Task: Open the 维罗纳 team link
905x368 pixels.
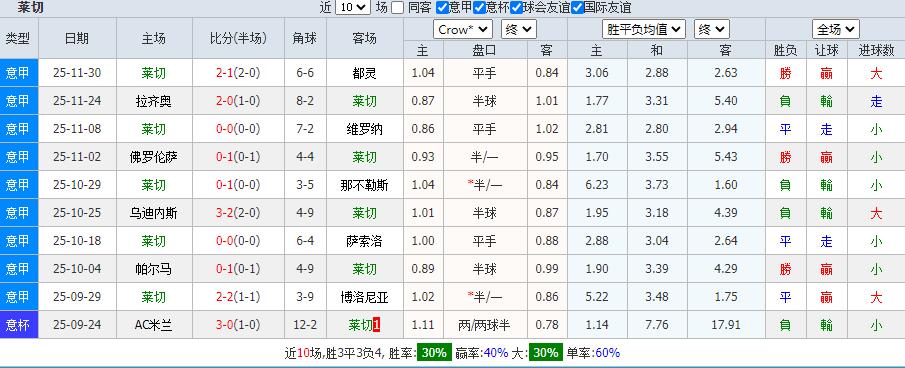Action: [365, 129]
